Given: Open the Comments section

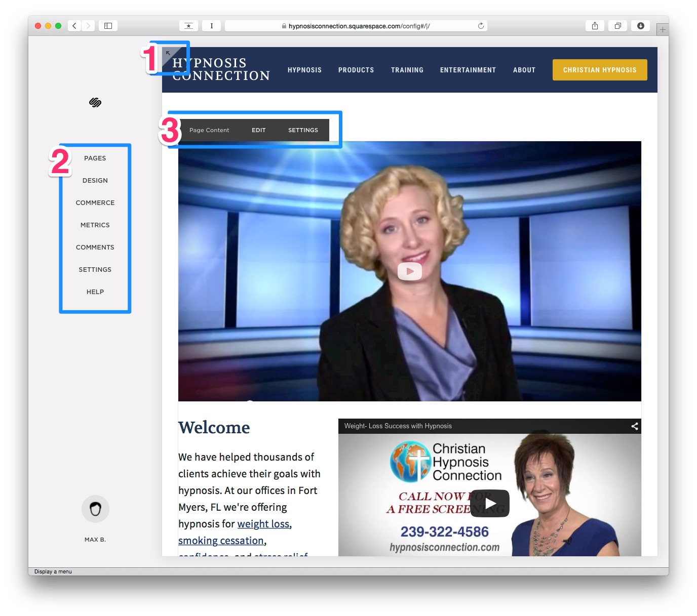Looking at the screenshot, I should pos(95,248).
